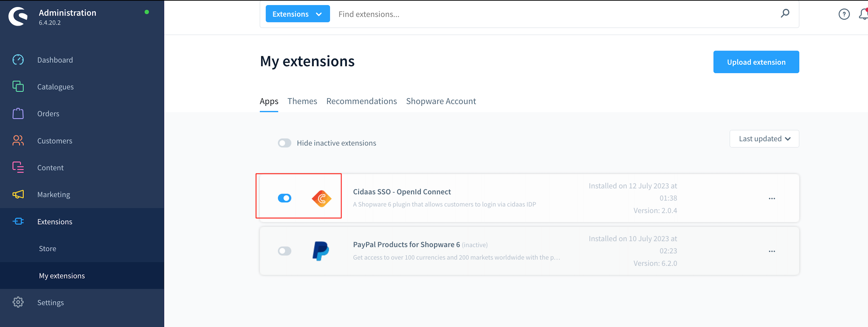Click the Catalogues sidebar icon
868x327 pixels.
coord(18,87)
